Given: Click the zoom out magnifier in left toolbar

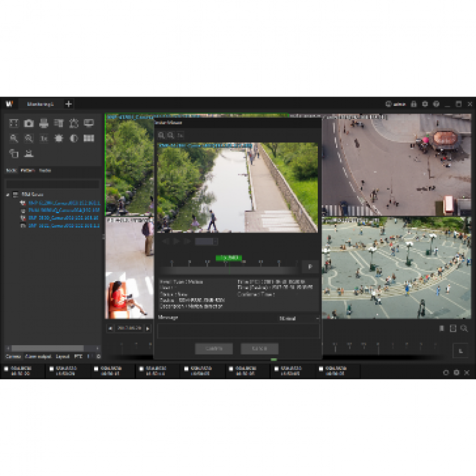Looking at the screenshot, I should 29,139.
